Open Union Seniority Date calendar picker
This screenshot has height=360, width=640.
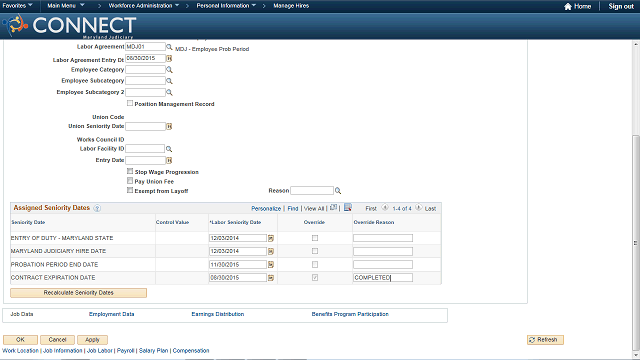(169, 127)
